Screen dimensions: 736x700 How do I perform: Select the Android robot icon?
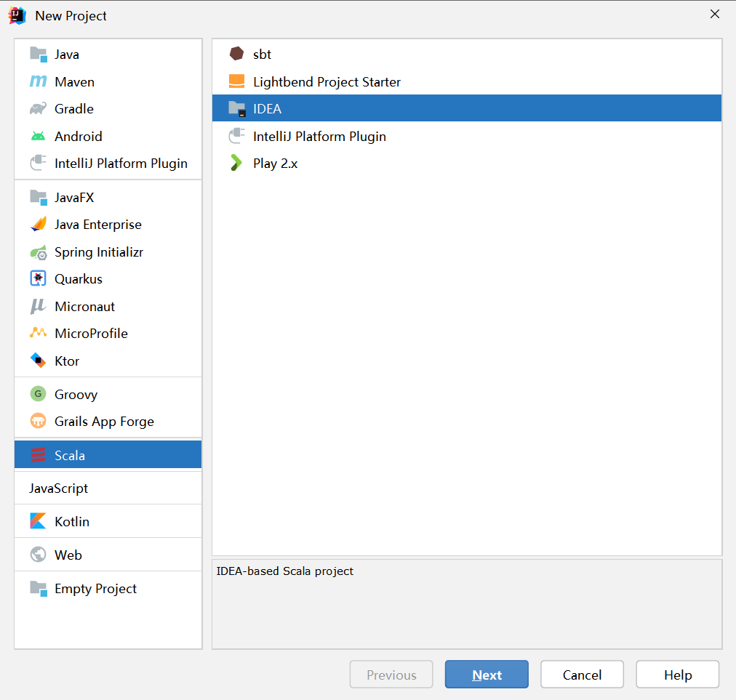coord(39,136)
